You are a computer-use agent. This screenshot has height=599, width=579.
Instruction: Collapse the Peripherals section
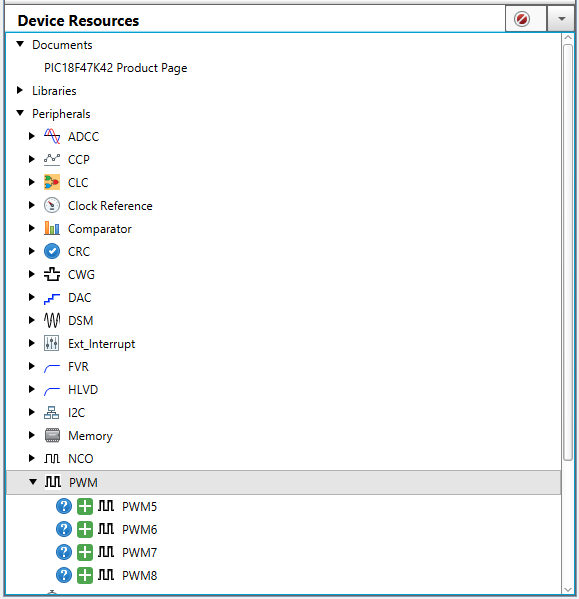[x=20, y=113]
